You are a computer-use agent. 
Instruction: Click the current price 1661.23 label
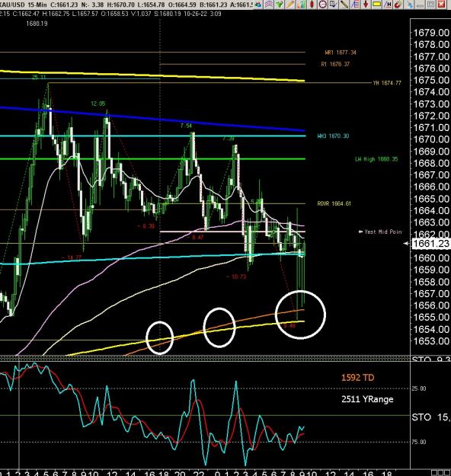click(x=431, y=244)
